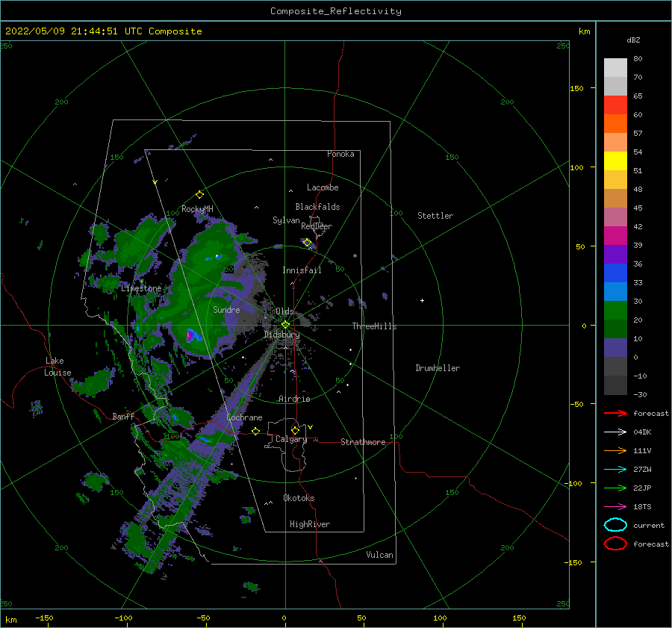The width and height of the screenshot is (672, 628).
Task: Click the magenta storm core west of Sundre
Action: click(189, 335)
